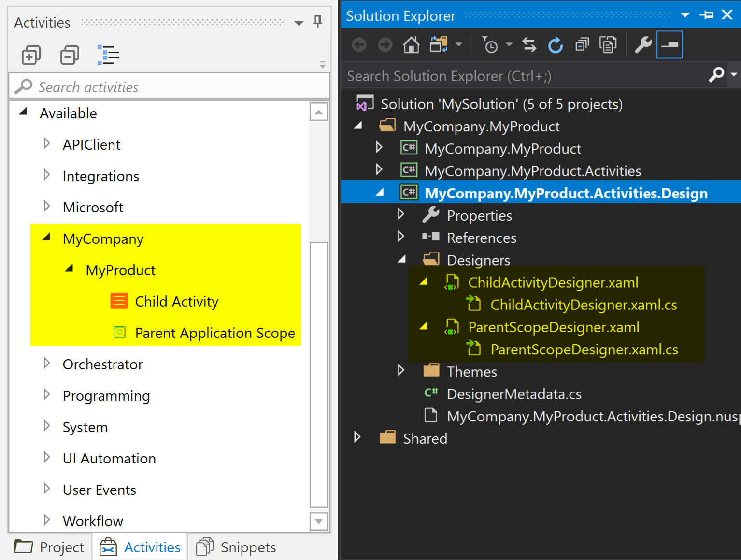Select Workflow category text
Screen dimensions: 741x560
pyautogui.click(x=93, y=521)
